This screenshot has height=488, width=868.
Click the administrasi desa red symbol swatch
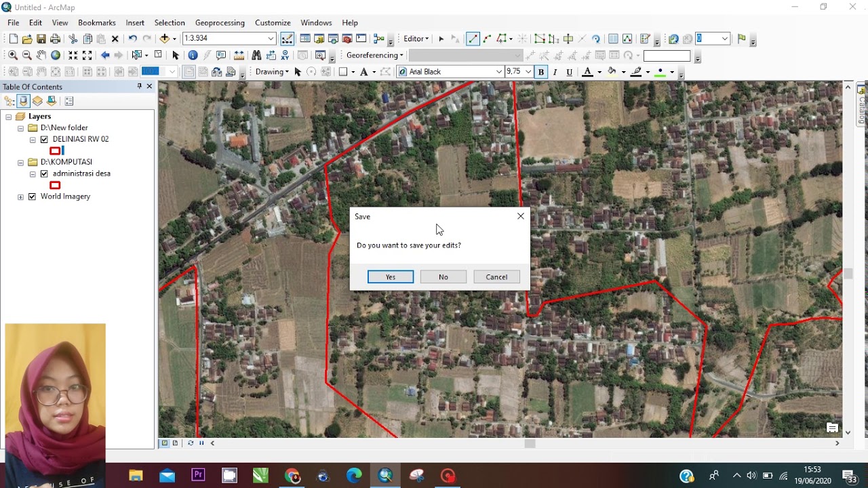(x=56, y=185)
